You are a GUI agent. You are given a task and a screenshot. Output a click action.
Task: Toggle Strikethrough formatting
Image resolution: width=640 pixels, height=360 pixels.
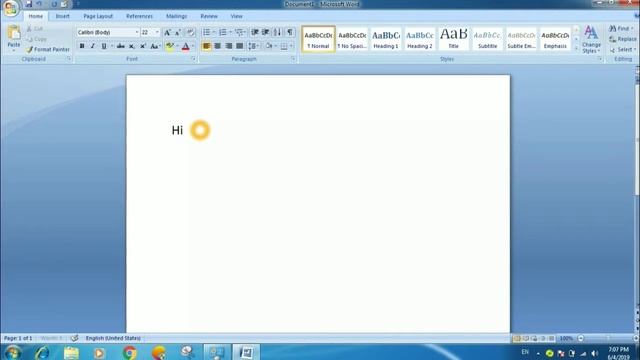(121, 46)
